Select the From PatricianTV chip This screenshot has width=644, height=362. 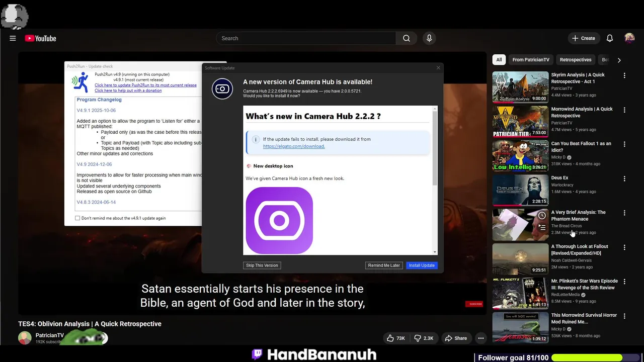pyautogui.click(x=531, y=60)
